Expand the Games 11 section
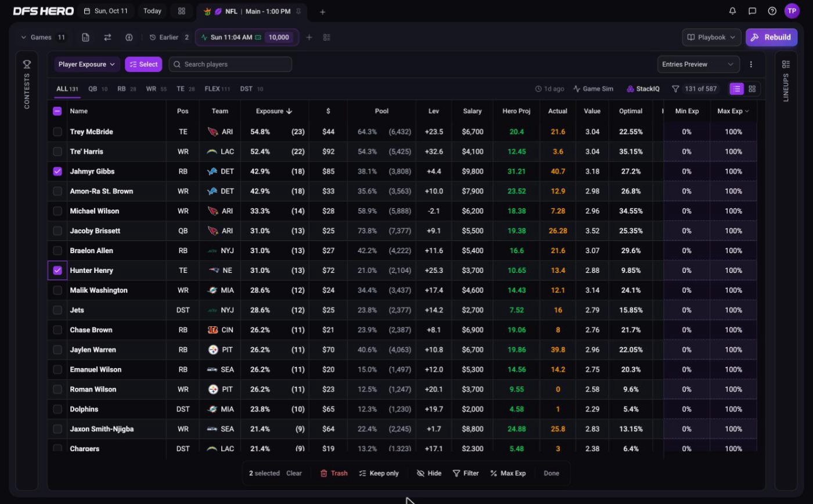This screenshot has height=504, width=813. 43,37
